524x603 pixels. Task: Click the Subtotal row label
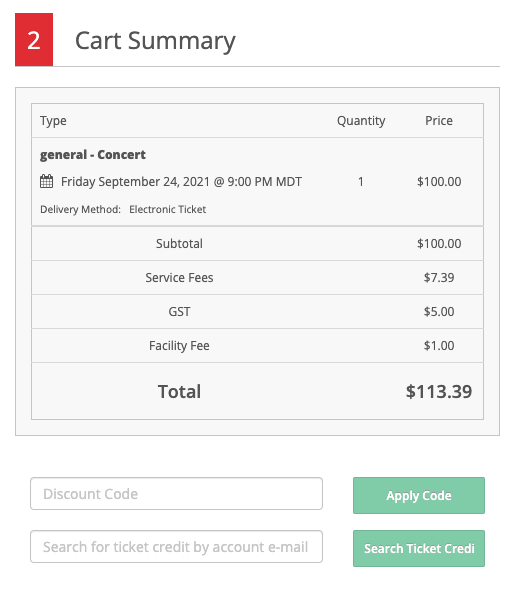pos(179,243)
